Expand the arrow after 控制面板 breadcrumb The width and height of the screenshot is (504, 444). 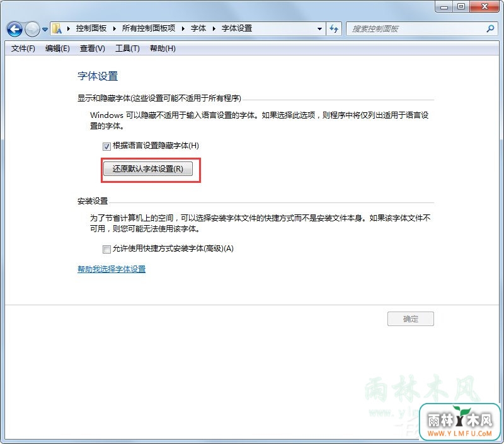click(114, 28)
